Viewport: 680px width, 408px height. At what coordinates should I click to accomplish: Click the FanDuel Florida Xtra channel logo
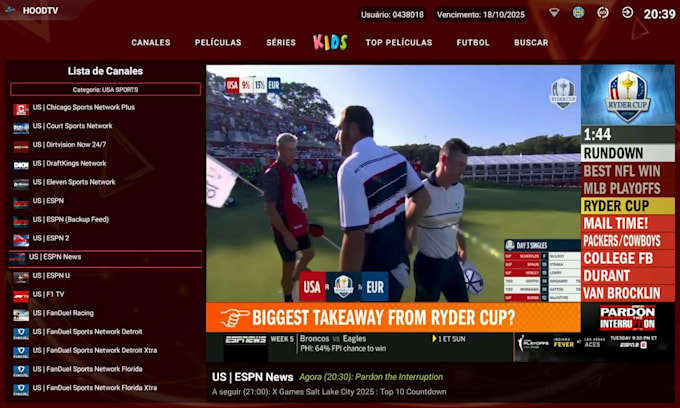click(21, 389)
